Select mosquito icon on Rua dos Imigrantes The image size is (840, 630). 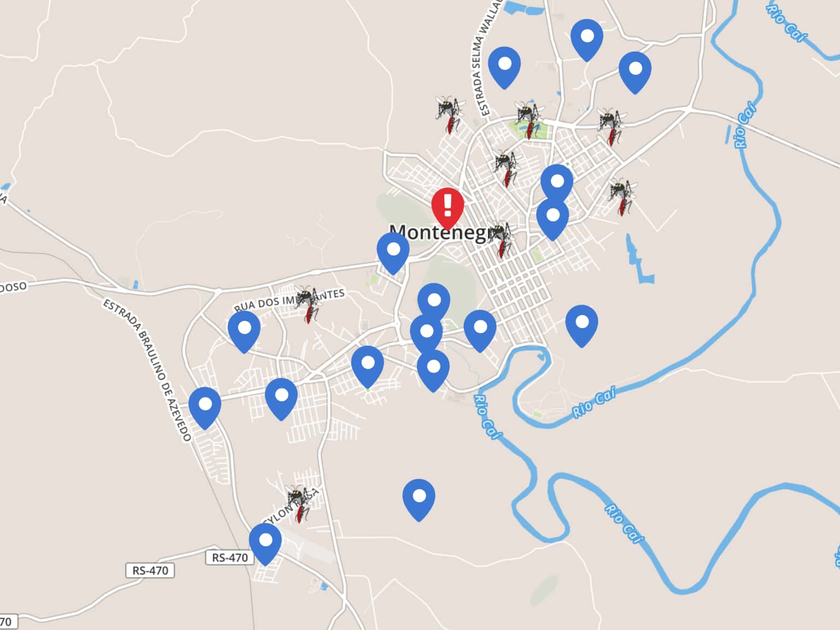pyautogui.click(x=308, y=304)
